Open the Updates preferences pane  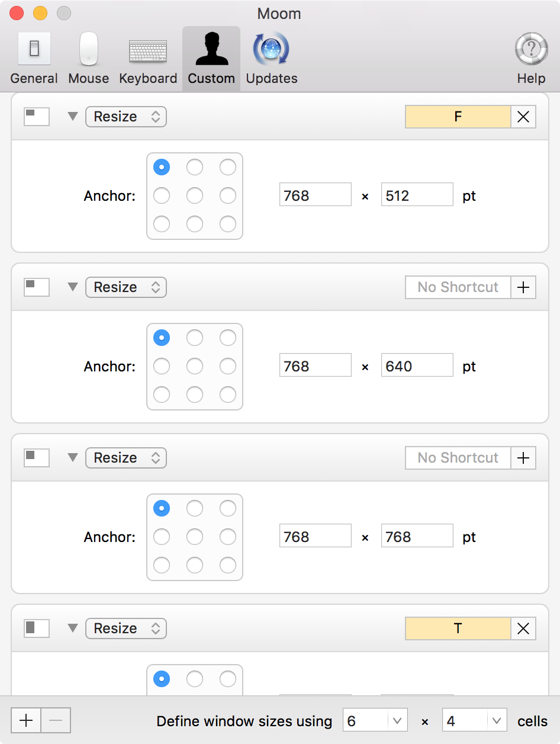[272, 59]
